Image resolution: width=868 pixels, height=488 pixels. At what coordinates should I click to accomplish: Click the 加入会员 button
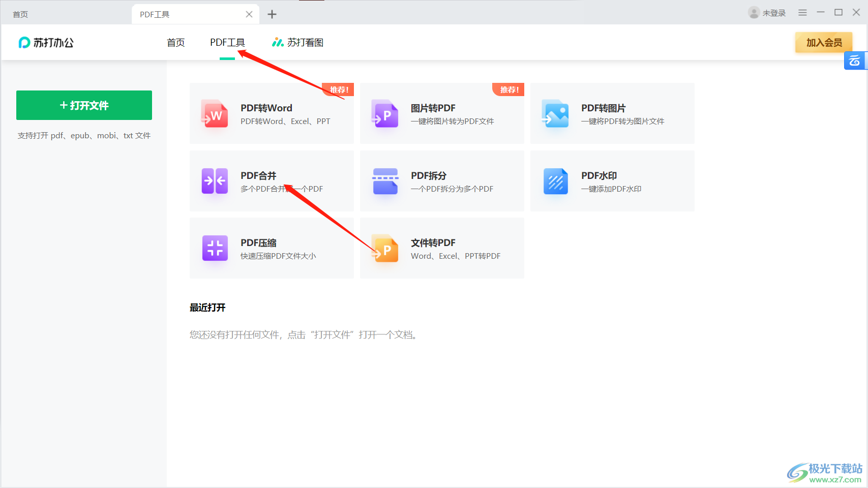click(x=824, y=43)
